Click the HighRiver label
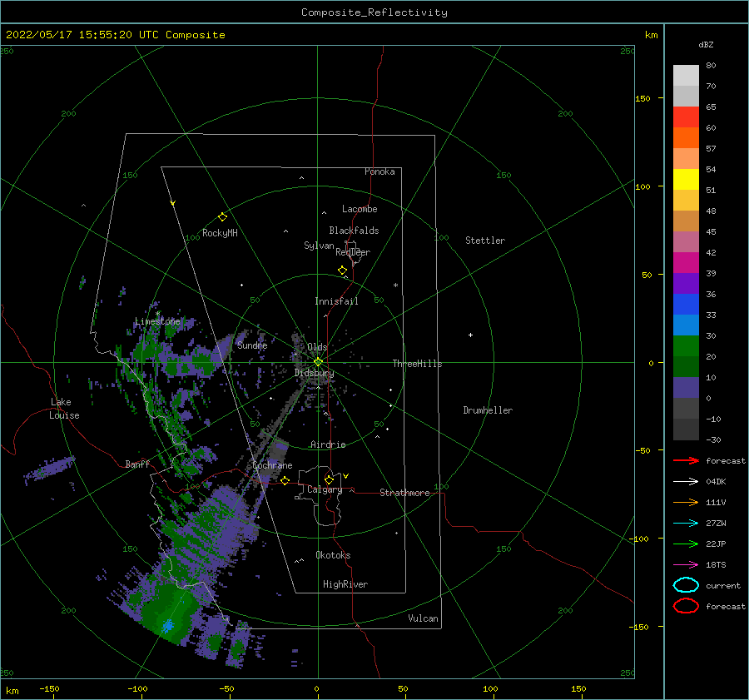 (x=345, y=584)
